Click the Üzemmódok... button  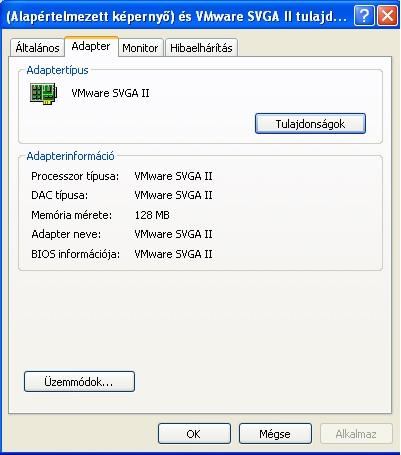[79, 381]
